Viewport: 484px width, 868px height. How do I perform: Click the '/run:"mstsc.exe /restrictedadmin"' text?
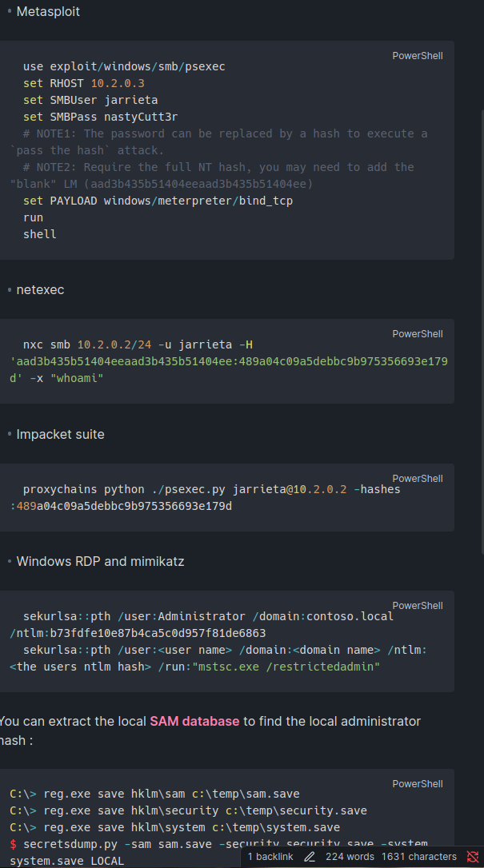pyautogui.click(x=269, y=667)
